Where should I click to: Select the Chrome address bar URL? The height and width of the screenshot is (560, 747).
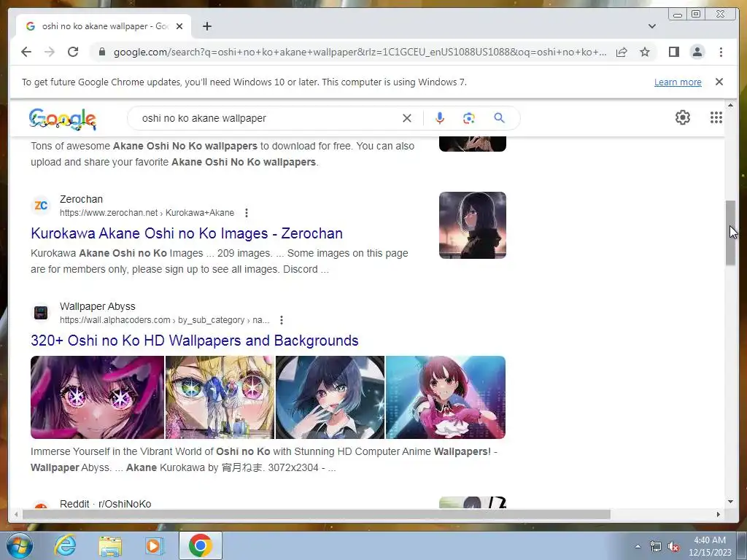[360, 52]
